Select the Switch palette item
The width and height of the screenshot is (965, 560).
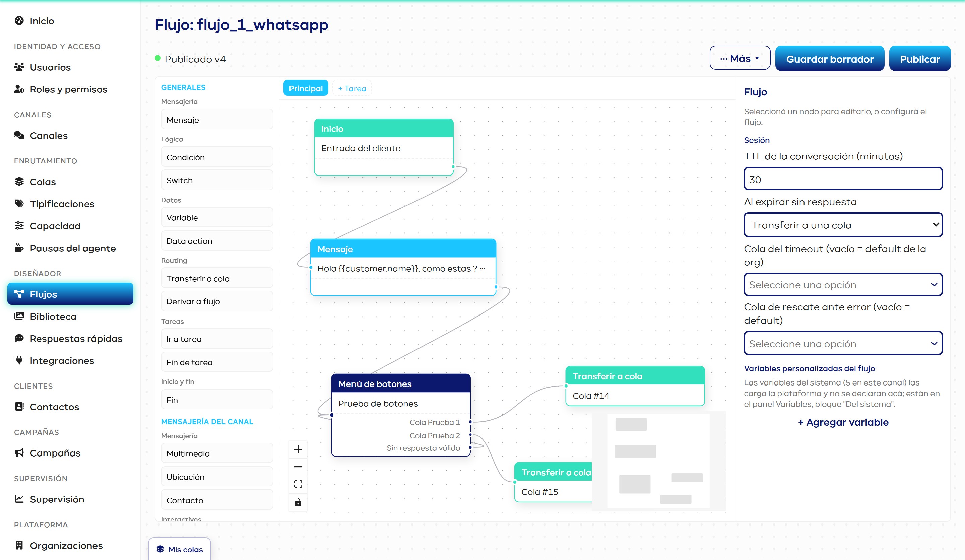coord(217,180)
